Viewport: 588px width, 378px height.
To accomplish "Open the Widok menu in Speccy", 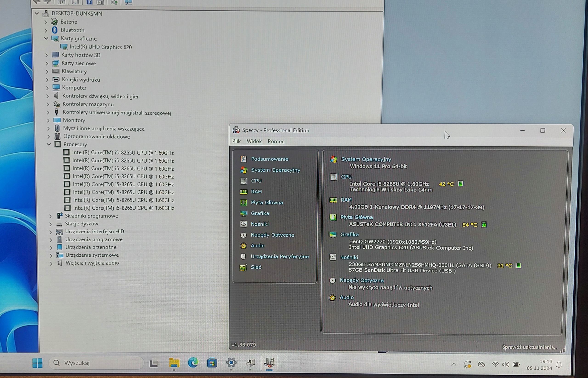I will (x=254, y=141).
